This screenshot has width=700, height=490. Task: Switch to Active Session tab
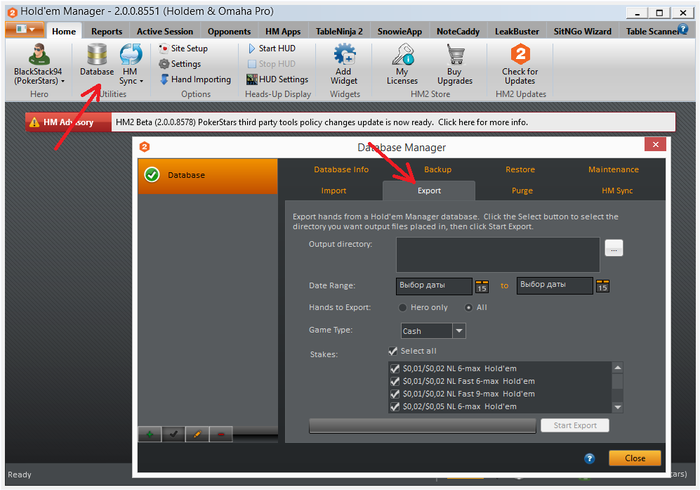(165, 31)
